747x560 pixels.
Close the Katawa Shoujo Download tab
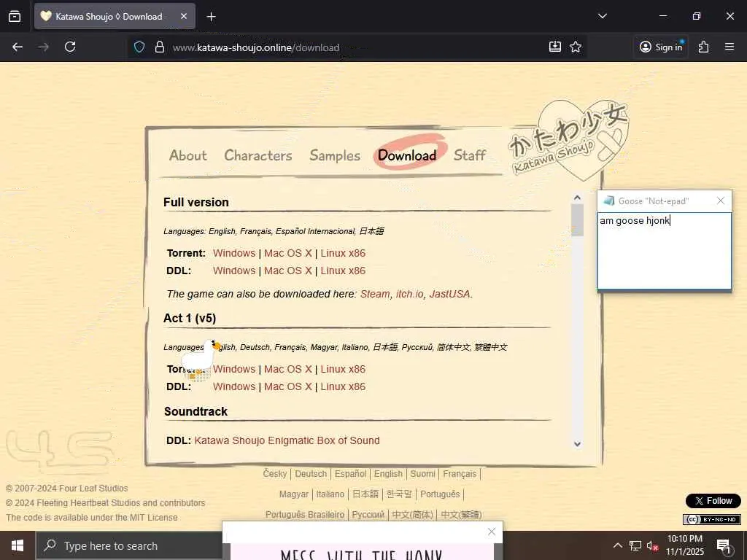click(184, 17)
